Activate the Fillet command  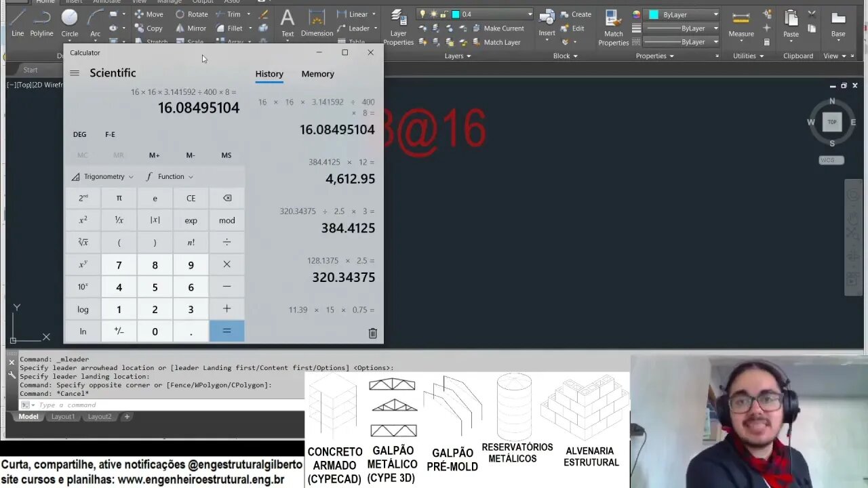[x=229, y=28]
